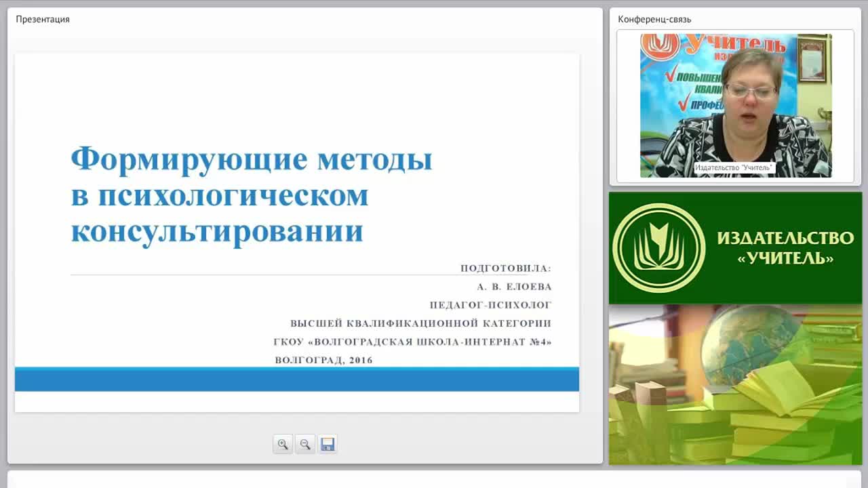The height and width of the screenshot is (488, 868).
Task: Click the text ВОЛГОГРАД, 2016
Action: (324, 360)
